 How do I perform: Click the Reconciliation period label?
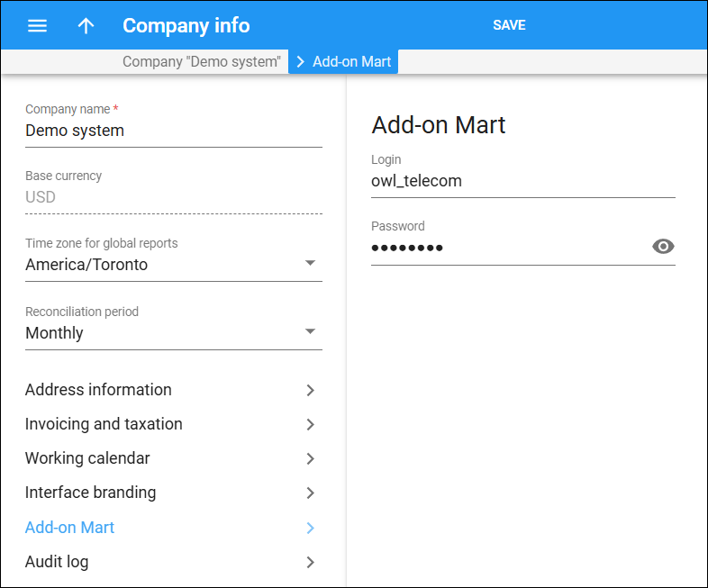pyautogui.click(x=82, y=312)
